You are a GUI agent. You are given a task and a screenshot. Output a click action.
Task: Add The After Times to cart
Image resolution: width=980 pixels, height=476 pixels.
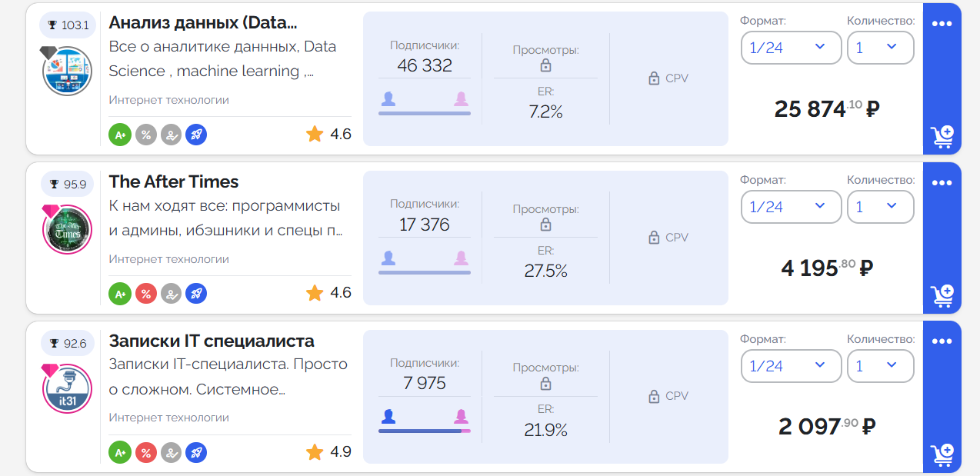click(x=942, y=296)
